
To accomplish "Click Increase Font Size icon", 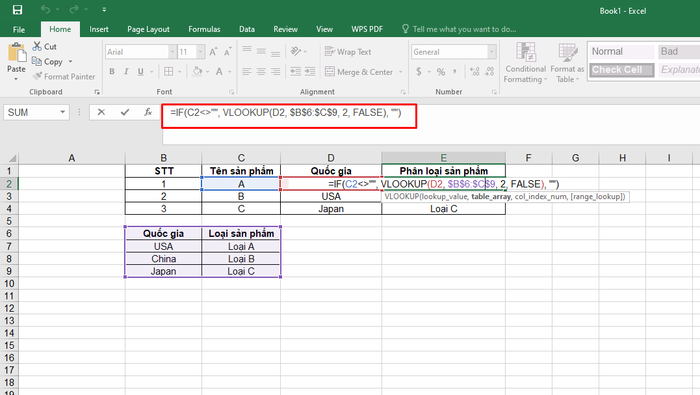I will [x=213, y=52].
